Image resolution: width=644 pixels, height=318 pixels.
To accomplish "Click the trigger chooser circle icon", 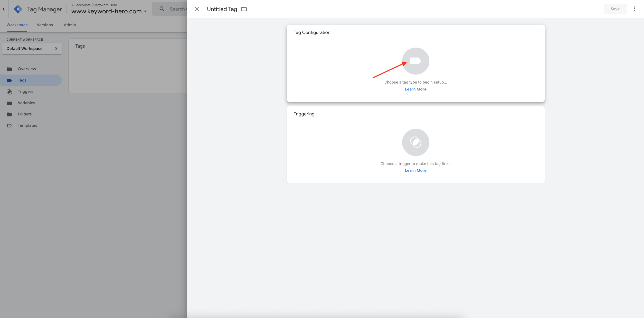I will click(415, 142).
